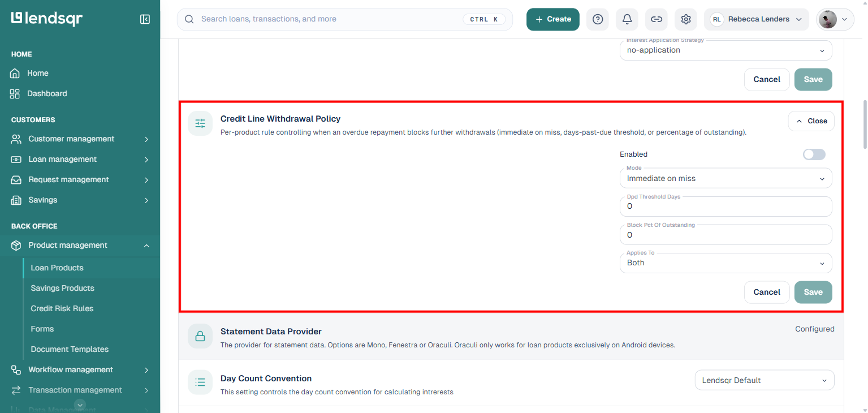Toggle the Enabled switch

click(814, 154)
